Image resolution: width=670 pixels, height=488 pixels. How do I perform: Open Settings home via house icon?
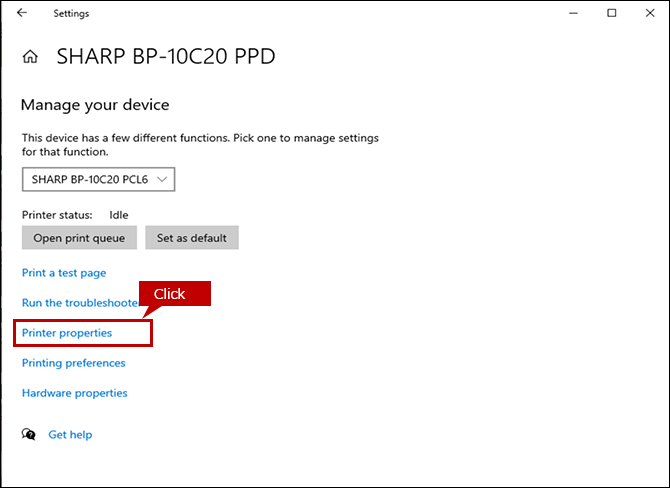pos(30,56)
